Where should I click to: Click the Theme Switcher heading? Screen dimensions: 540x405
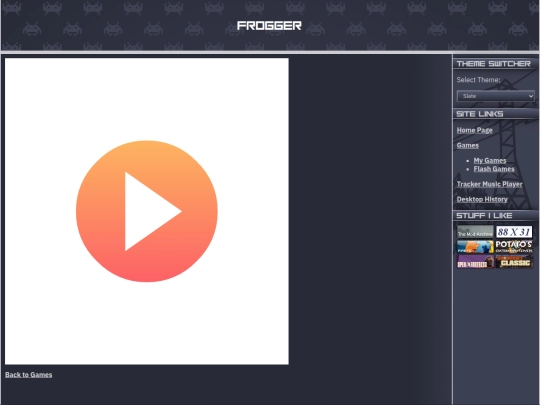tap(494, 64)
